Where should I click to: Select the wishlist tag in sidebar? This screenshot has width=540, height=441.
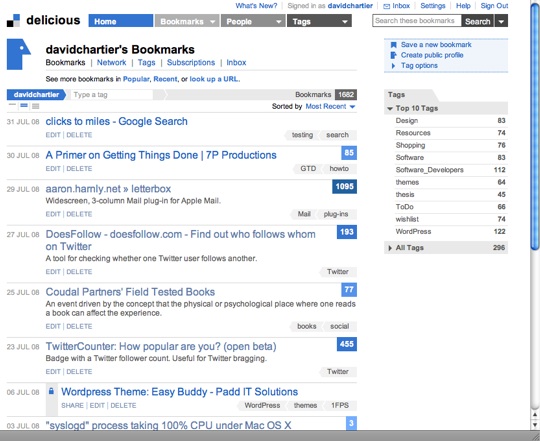coord(407,219)
